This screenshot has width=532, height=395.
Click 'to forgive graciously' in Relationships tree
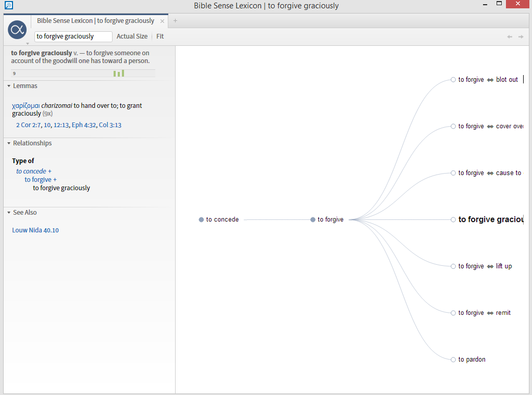61,188
